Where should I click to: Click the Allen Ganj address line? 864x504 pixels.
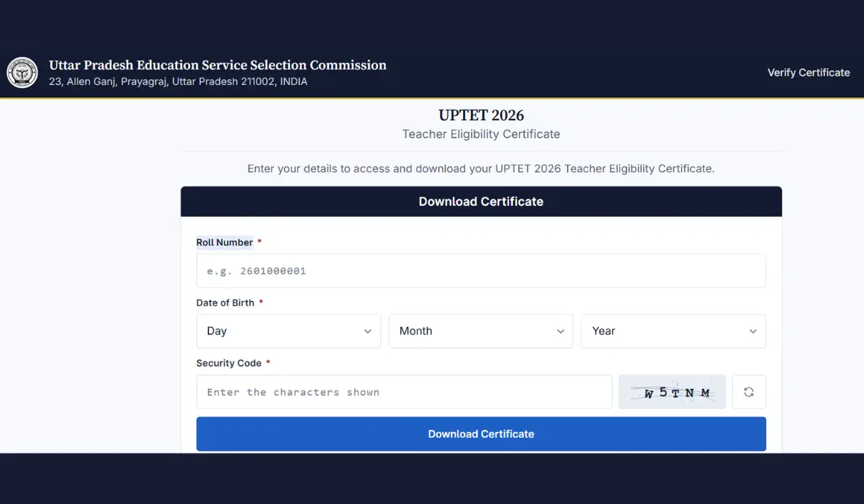pos(178,82)
